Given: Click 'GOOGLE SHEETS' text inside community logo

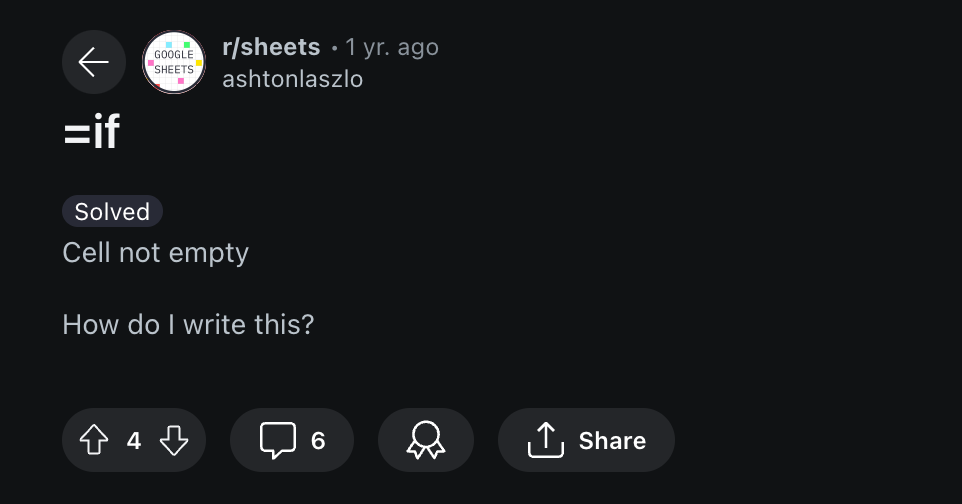Looking at the screenshot, I should point(174,62).
